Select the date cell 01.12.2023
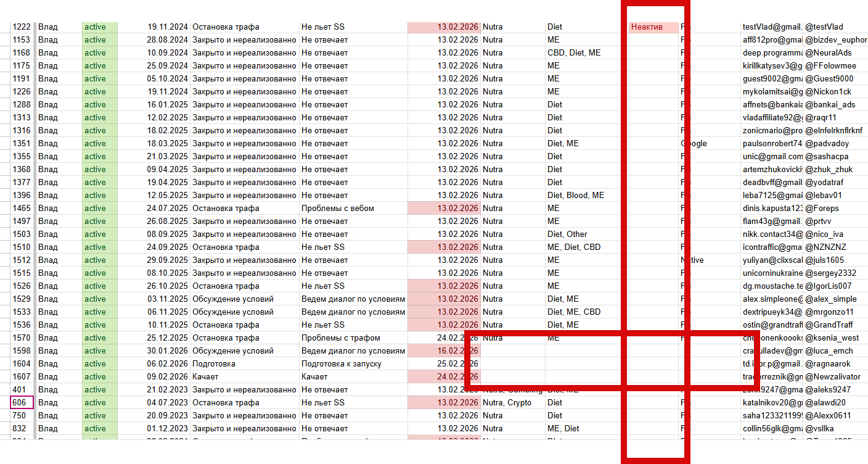 click(x=154, y=429)
